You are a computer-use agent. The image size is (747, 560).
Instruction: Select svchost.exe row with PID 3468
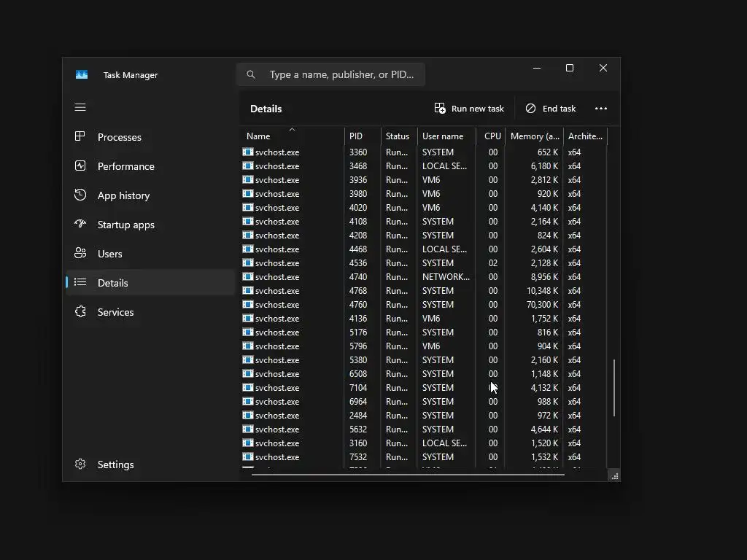pyautogui.click(x=423, y=166)
